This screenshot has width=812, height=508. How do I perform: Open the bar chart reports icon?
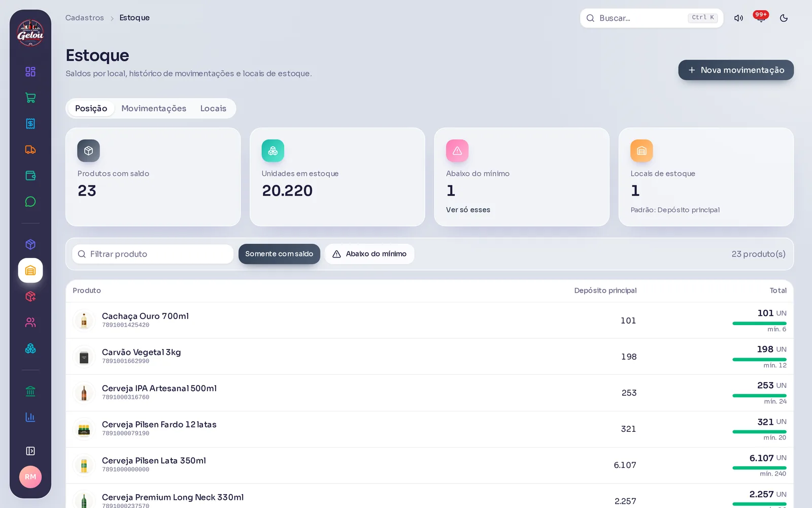tap(30, 417)
